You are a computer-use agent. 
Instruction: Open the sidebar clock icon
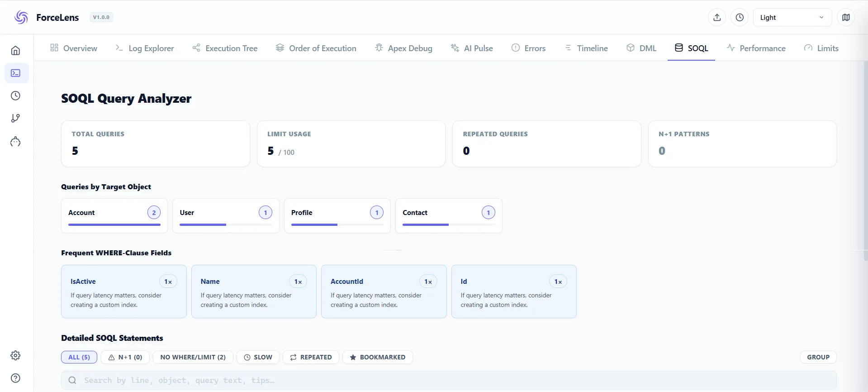[16, 96]
